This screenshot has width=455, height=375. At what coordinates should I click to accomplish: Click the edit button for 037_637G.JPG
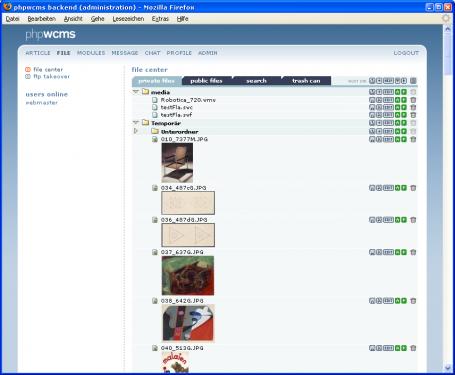coord(388,252)
